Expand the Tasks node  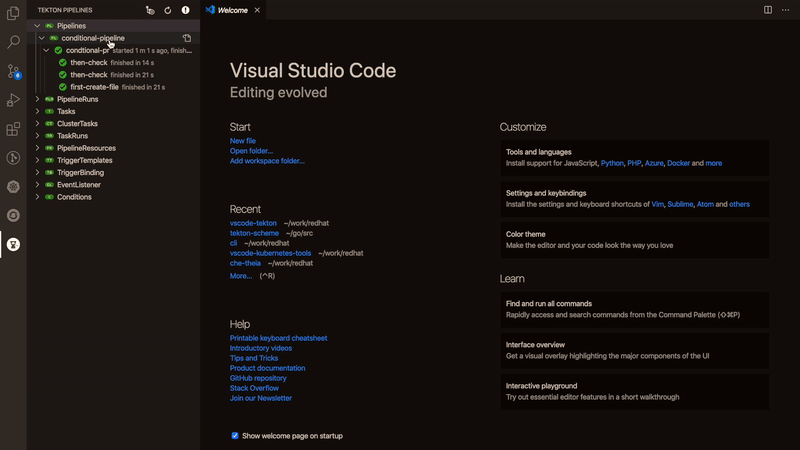tap(37, 112)
